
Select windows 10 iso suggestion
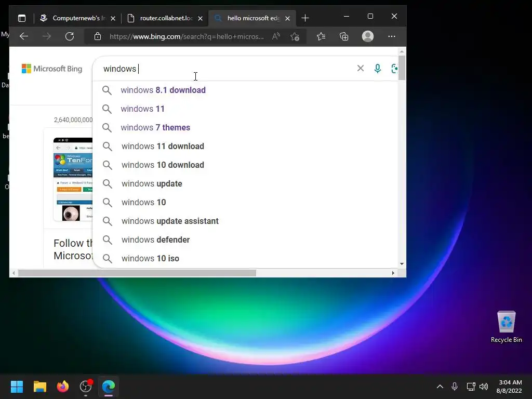click(245, 258)
